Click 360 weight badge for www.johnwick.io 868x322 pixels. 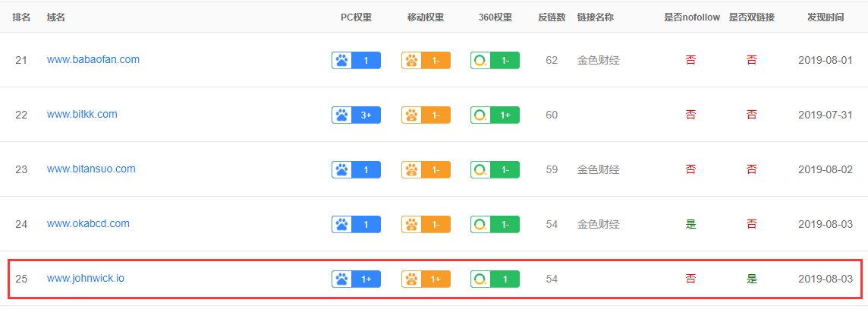click(495, 279)
